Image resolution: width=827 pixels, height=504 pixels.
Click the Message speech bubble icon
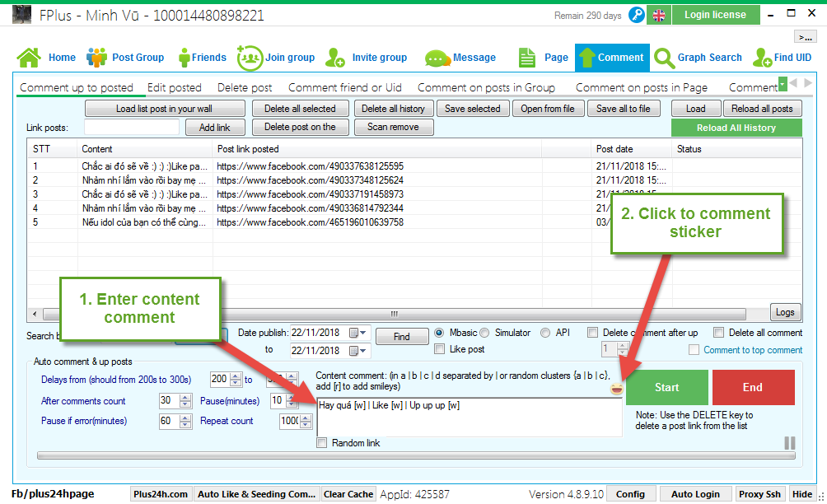(x=437, y=58)
